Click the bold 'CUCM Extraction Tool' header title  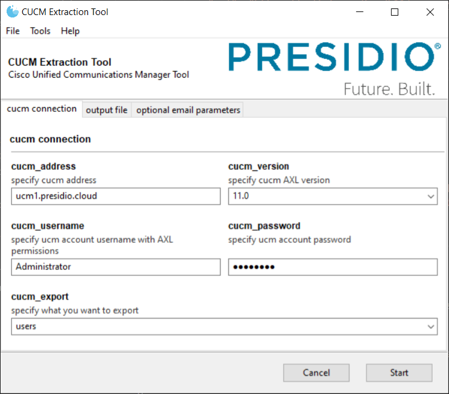tap(60, 62)
